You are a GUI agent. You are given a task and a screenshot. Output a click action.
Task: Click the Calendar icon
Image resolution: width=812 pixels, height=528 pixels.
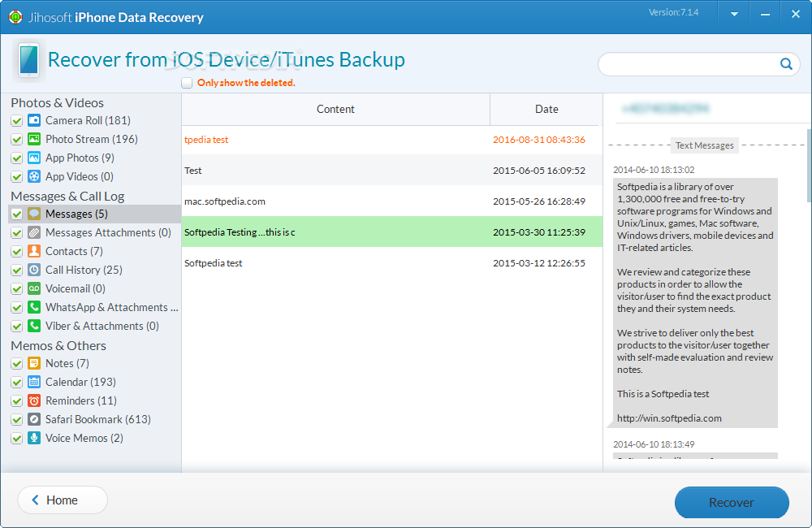[x=34, y=381]
